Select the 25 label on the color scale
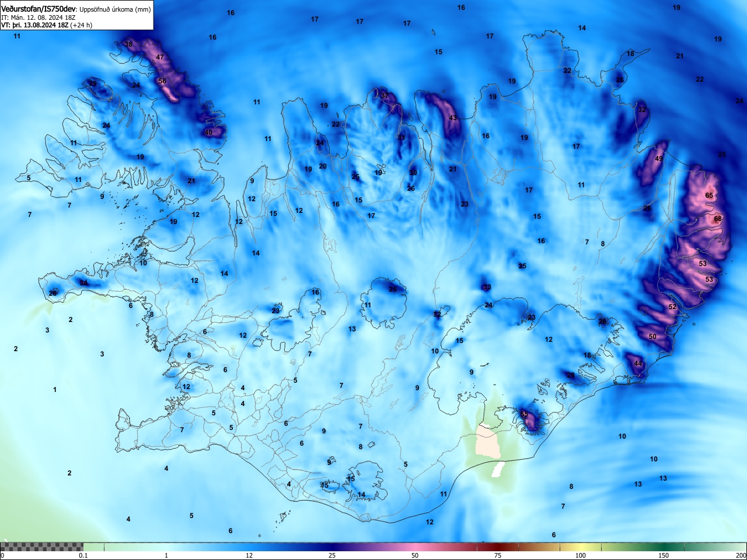This screenshot has height=560, width=747. point(332,555)
